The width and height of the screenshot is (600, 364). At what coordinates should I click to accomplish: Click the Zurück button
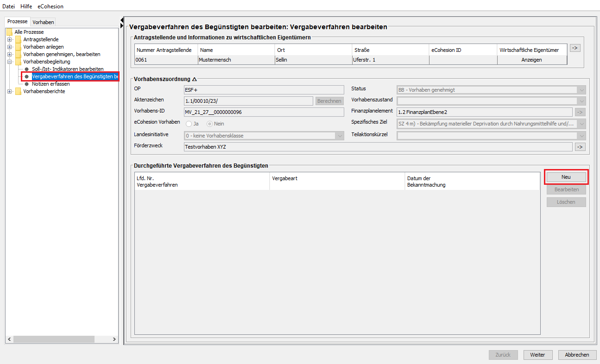503,355
